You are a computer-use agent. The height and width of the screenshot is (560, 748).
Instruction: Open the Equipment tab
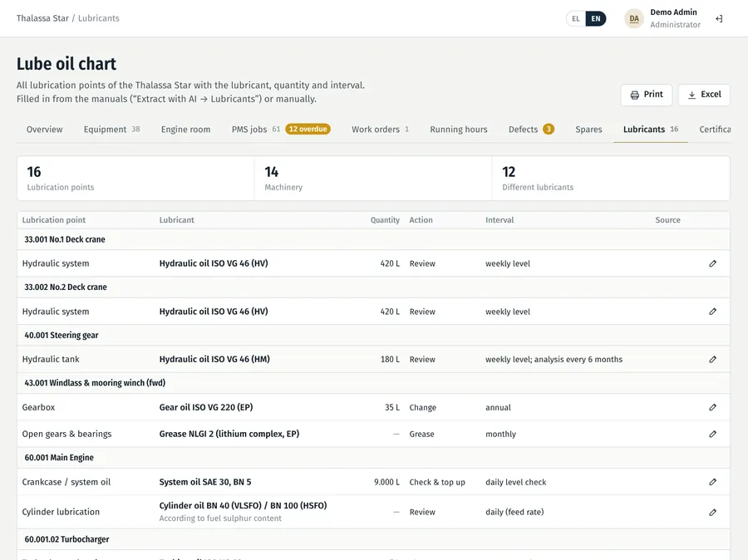point(111,130)
